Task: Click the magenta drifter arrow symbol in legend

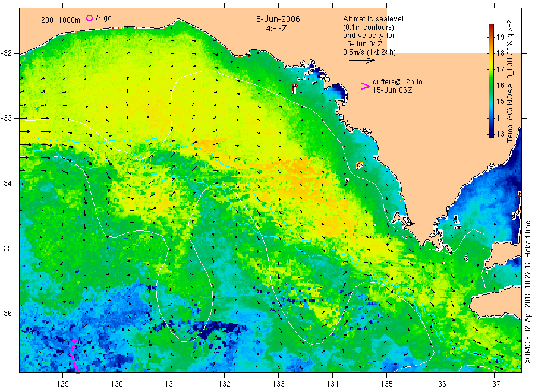Action: click(366, 86)
